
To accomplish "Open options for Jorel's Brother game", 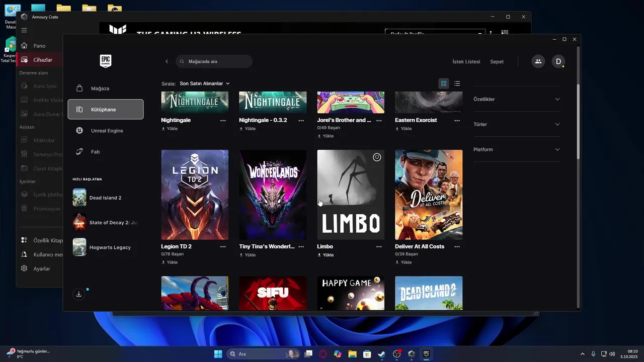I will pyautogui.click(x=379, y=121).
